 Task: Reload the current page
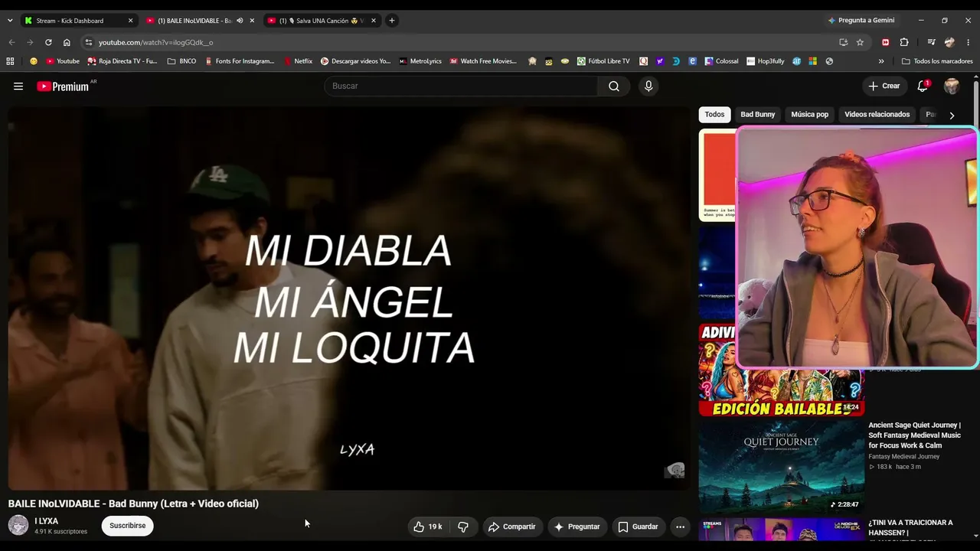click(x=48, y=42)
